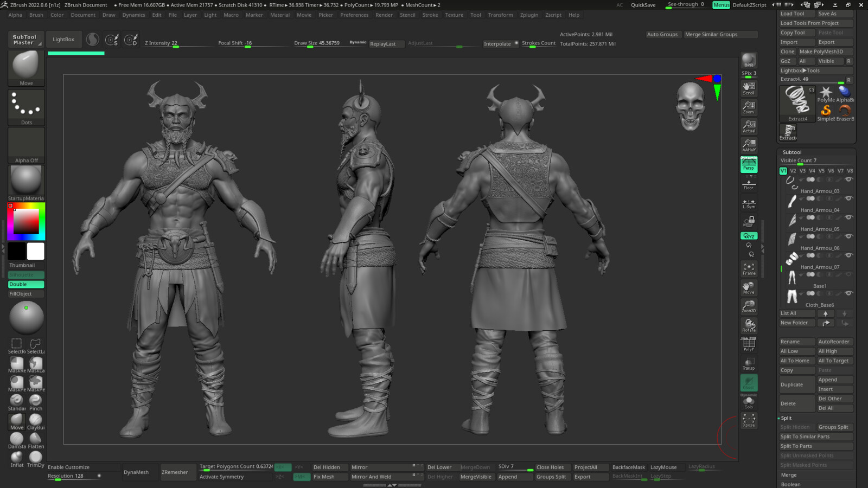Screen dimensions: 868x488
Task: Select the Scroll canvas icon
Action: pyautogui.click(x=749, y=88)
